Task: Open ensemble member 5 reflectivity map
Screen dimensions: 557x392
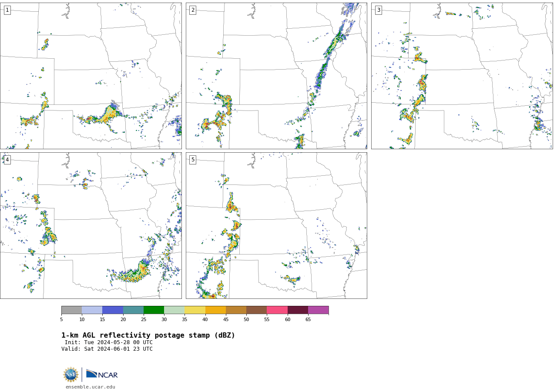Action: click(276, 225)
